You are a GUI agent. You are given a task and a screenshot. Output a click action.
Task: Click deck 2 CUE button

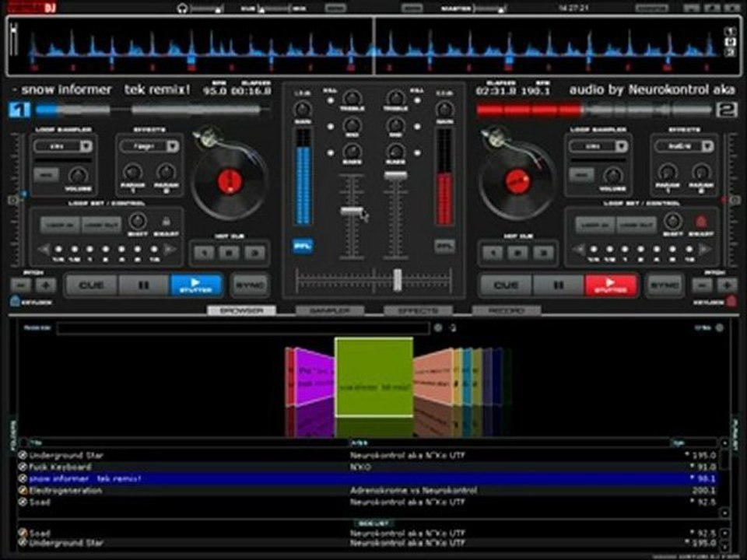point(506,285)
